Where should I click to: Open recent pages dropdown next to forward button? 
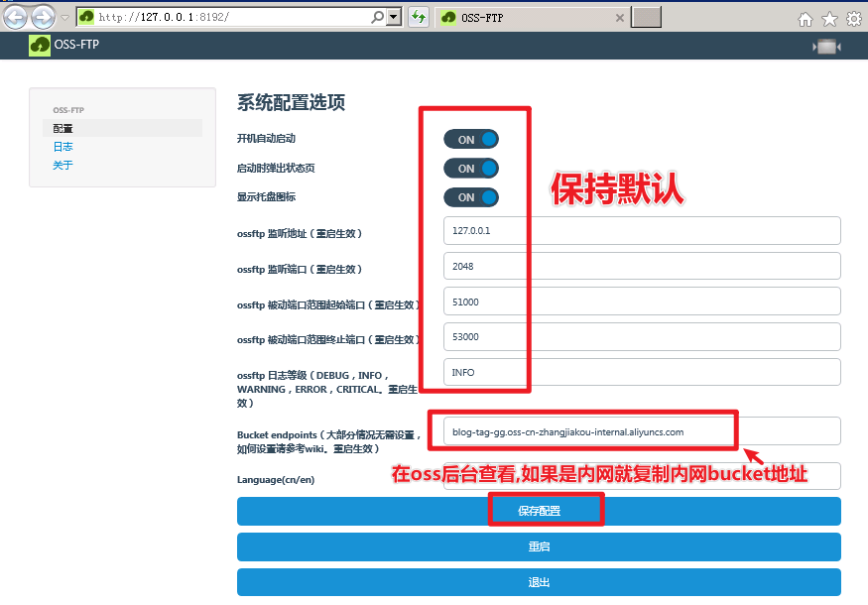click(x=64, y=18)
